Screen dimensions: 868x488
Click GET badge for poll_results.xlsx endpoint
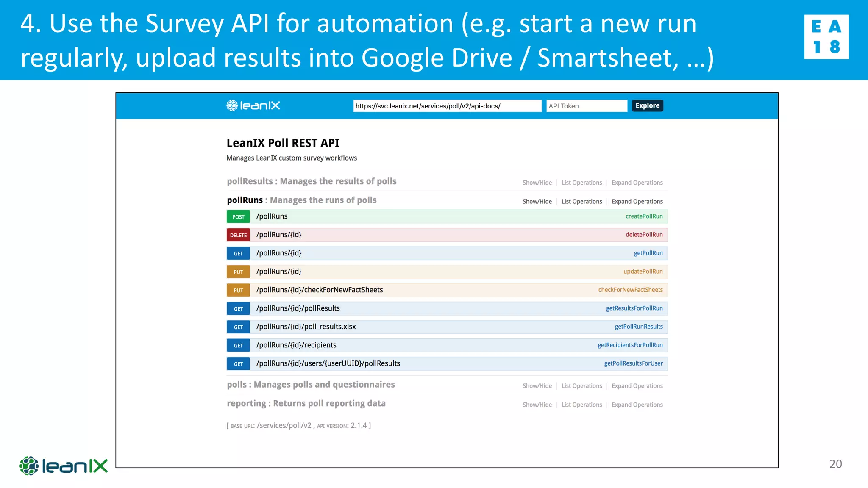[238, 327]
